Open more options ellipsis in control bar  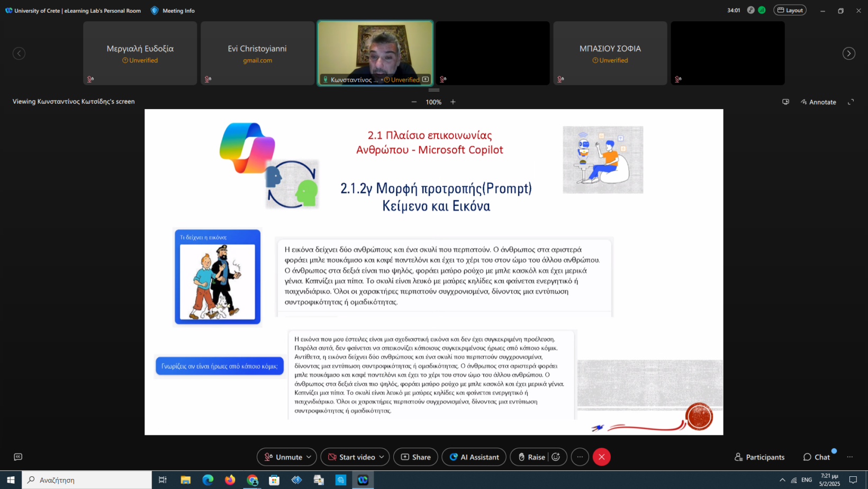(580, 457)
